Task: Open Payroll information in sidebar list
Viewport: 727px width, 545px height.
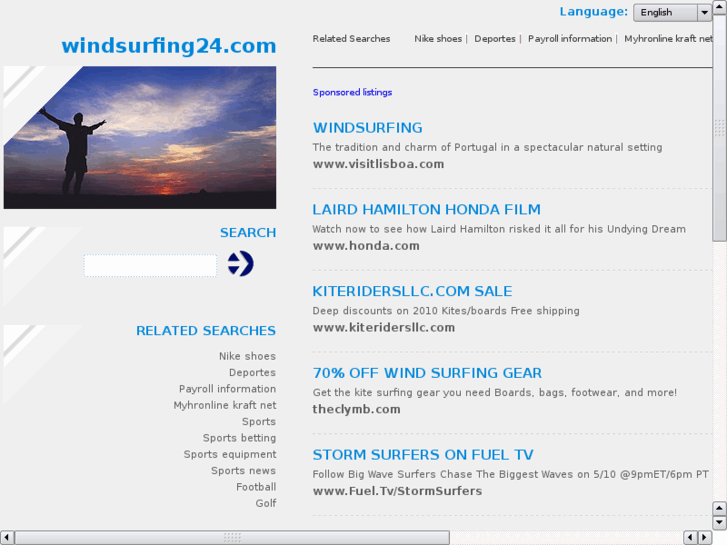Action: point(228,389)
